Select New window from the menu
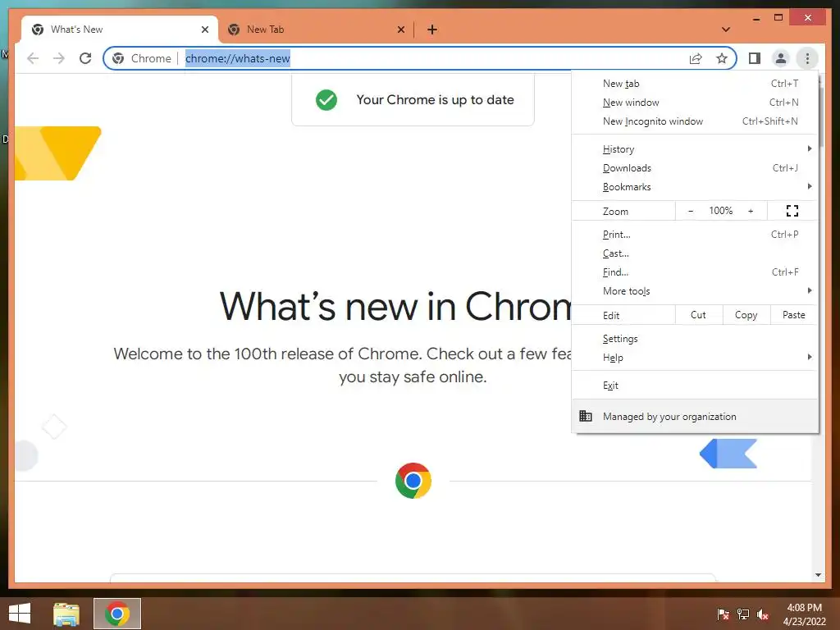The image size is (840, 630). [x=696, y=103]
